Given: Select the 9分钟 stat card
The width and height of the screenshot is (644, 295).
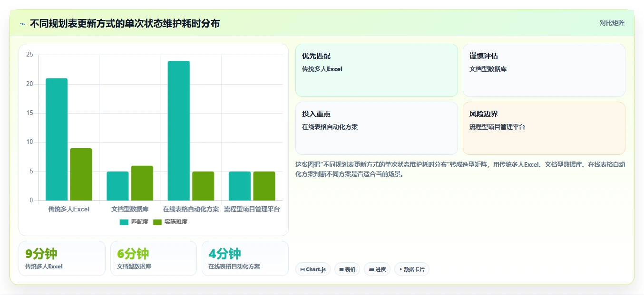Looking at the screenshot, I should pyautogui.click(x=62, y=258).
